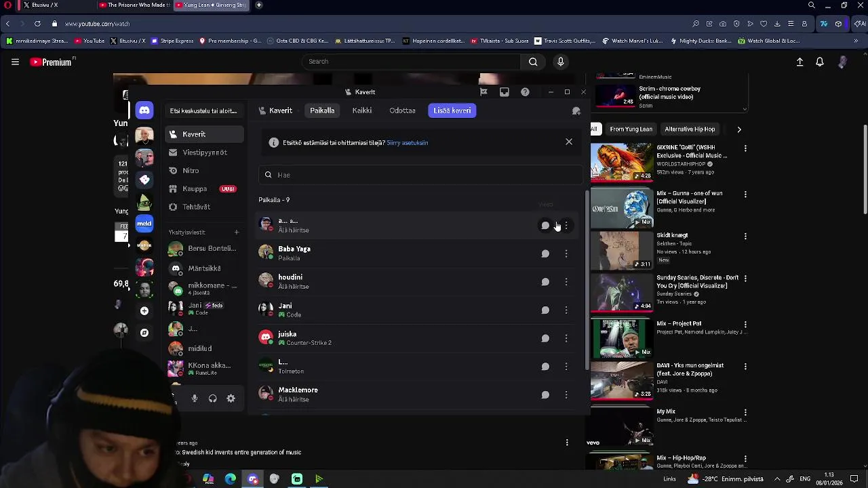Open KKona akka conversation
The image size is (868, 488).
(x=203, y=368)
